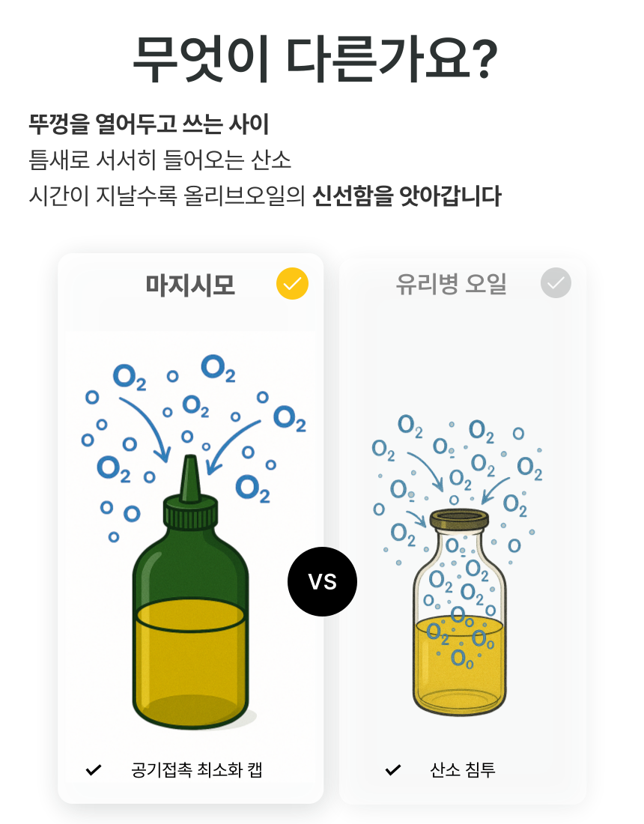Click the yellow checkmark circle beside 마지시모

tap(292, 284)
